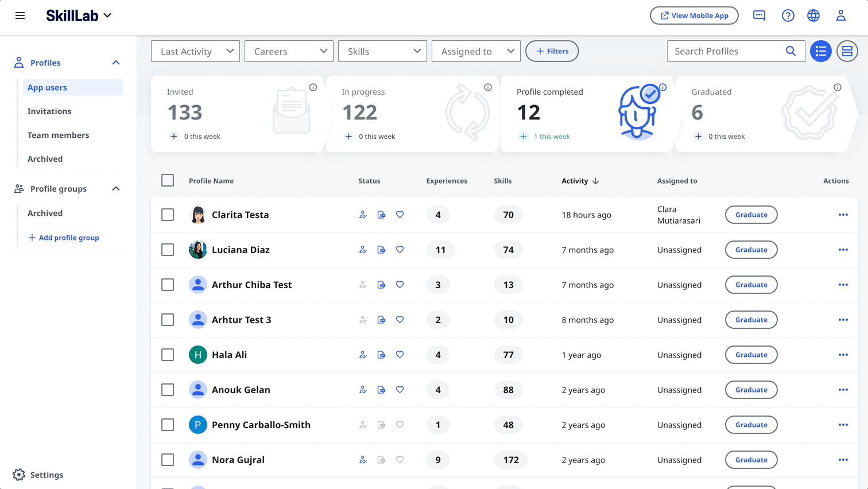868x489 pixels.
Task: Click the Settings gear icon
Action: [x=19, y=475]
